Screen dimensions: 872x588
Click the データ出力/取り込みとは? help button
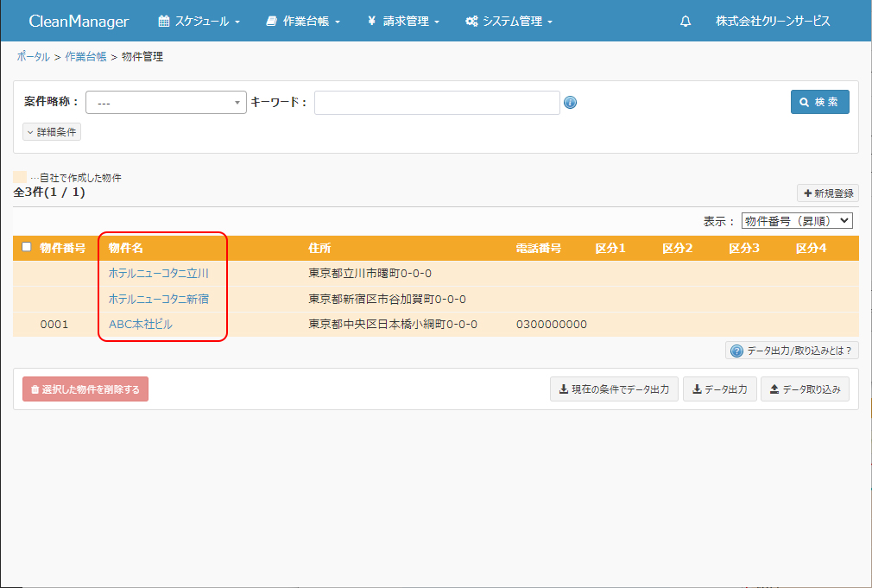click(x=792, y=351)
